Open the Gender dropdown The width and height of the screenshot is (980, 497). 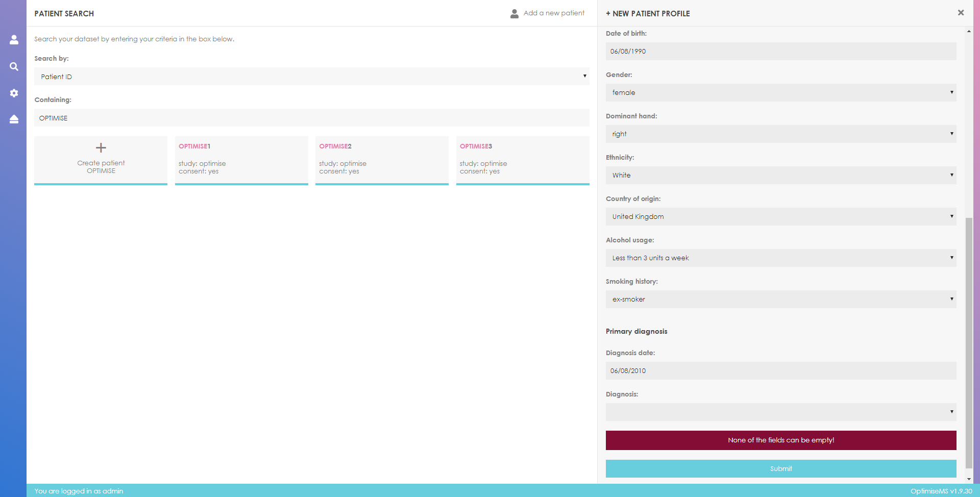coord(781,93)
